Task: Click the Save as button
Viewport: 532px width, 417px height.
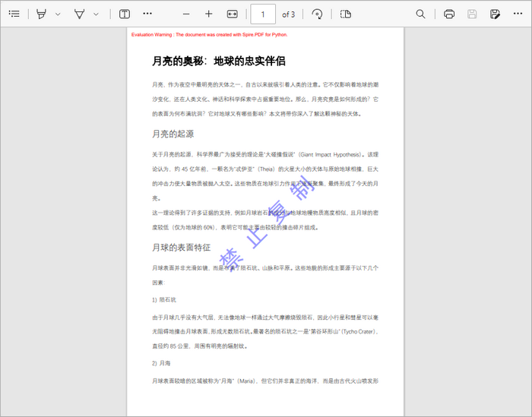Action: tap(495, 14)
